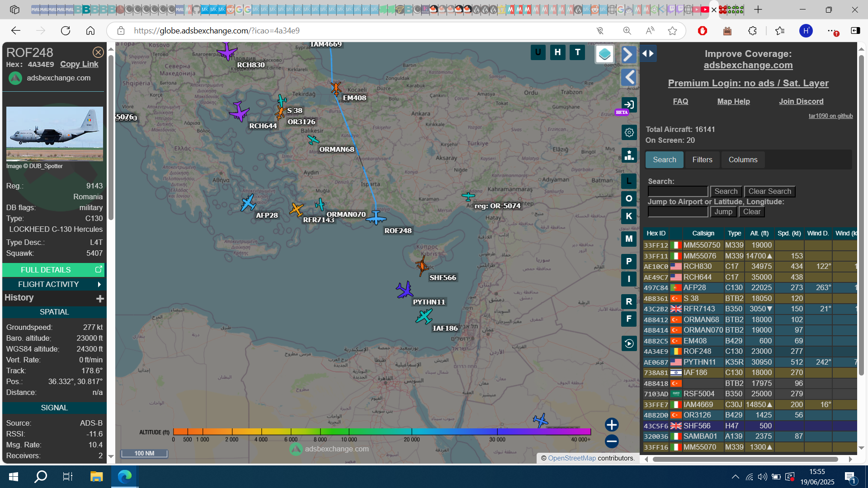Open map settings gear icon

(629, 132)
